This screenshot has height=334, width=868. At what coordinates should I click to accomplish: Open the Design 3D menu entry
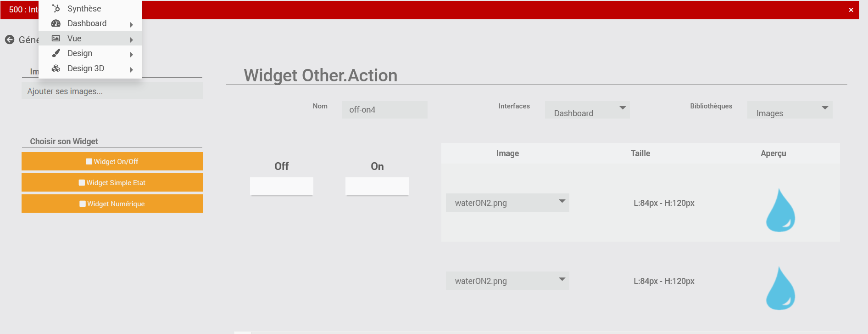tap(90, 68)
